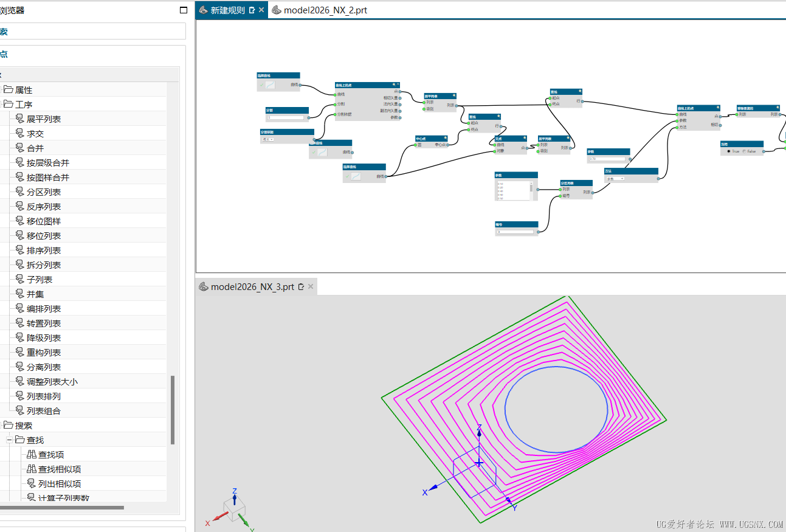Click the 编号 node input field
786x532 pixels.
[515, 232]
